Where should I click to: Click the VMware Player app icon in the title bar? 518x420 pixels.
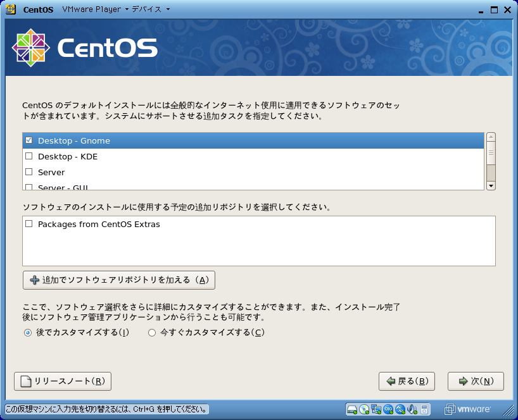coord(11,9)
